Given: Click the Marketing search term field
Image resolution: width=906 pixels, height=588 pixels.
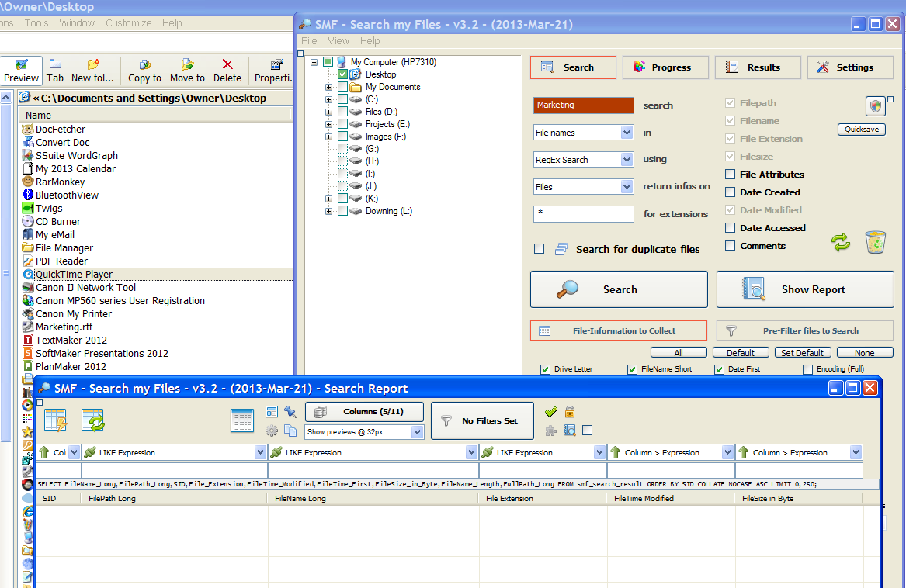Looking at the screenshot, I should [584, 105].
